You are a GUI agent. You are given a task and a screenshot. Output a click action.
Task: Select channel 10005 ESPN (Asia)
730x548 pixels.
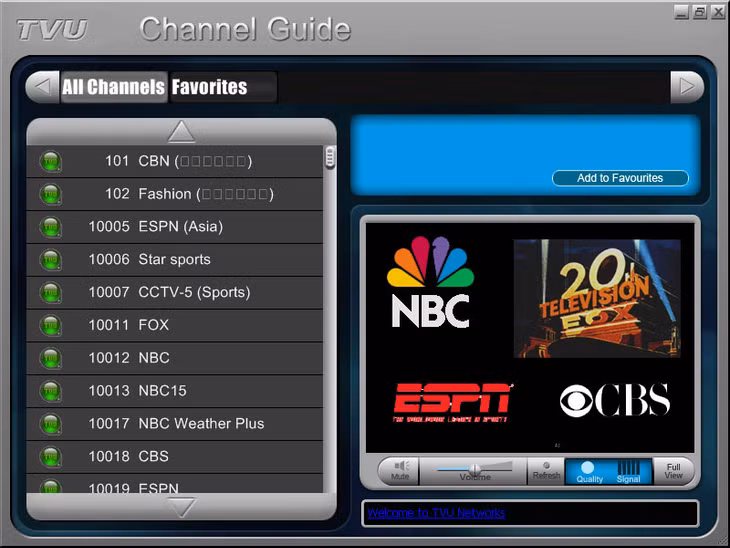[175, 227]
